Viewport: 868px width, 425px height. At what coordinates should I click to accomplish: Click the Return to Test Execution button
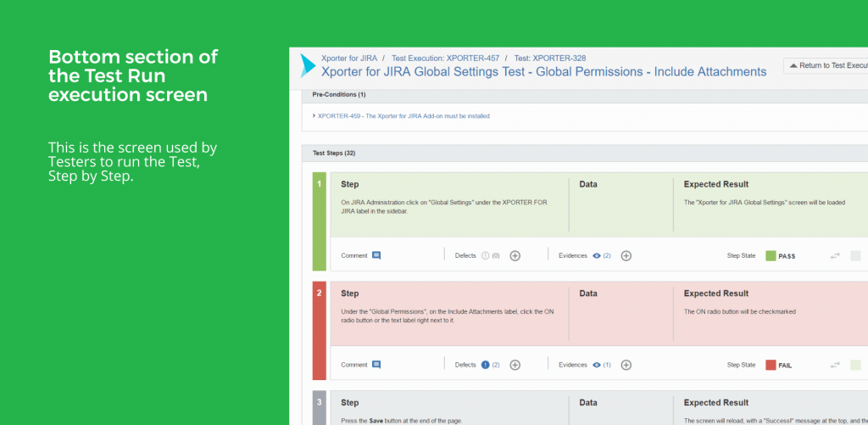point(826,65)
